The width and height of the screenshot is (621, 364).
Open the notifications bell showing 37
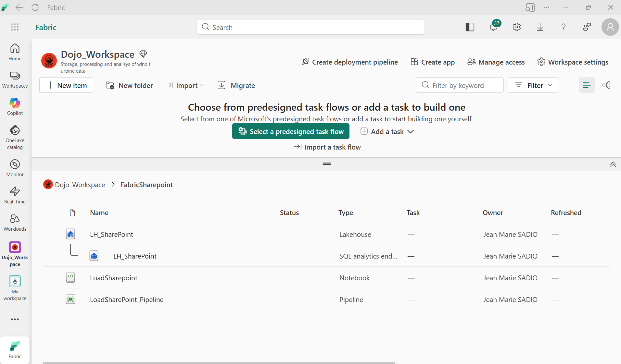(x=493, y=27)
